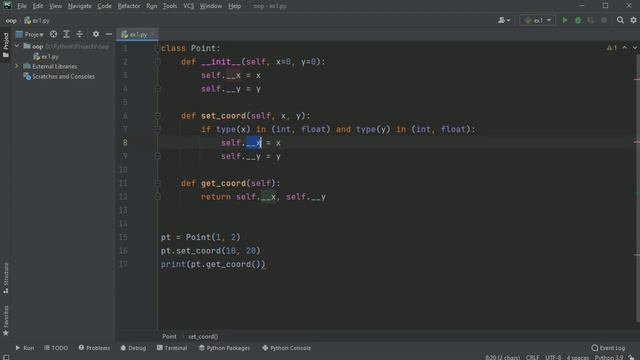Open the Python Console tool window
This screenshot has height=360, width=640.
[287, 348]
